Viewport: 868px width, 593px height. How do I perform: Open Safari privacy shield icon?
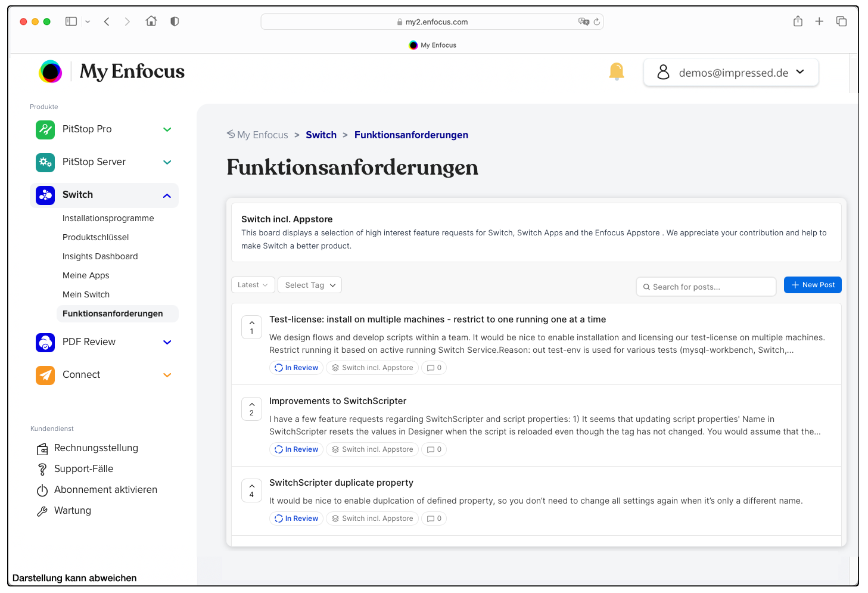point(175,21)
